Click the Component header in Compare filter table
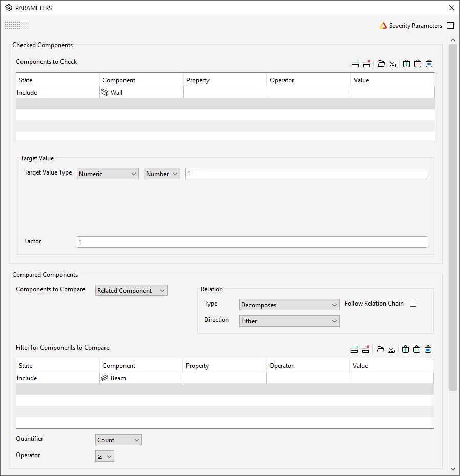Viewport: 460px width, 476px height. (x=141, y=366)
